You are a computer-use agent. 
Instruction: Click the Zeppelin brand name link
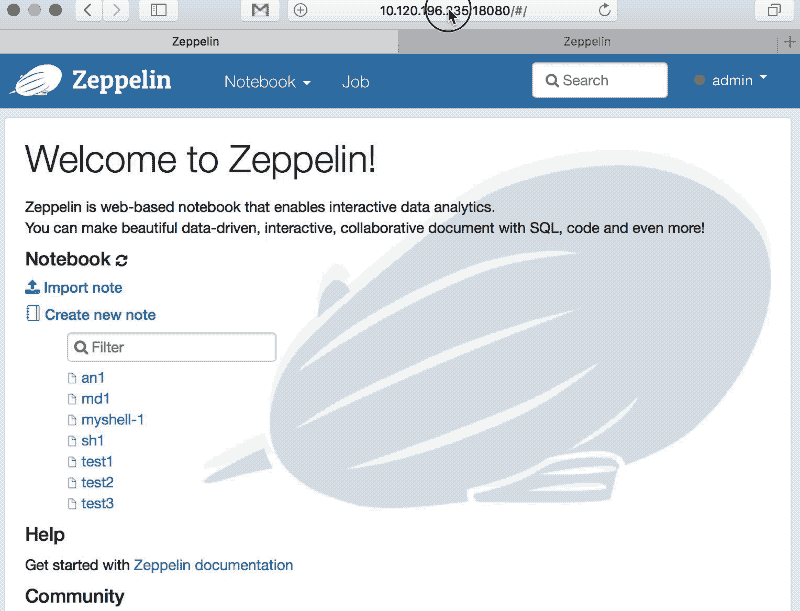121,81
